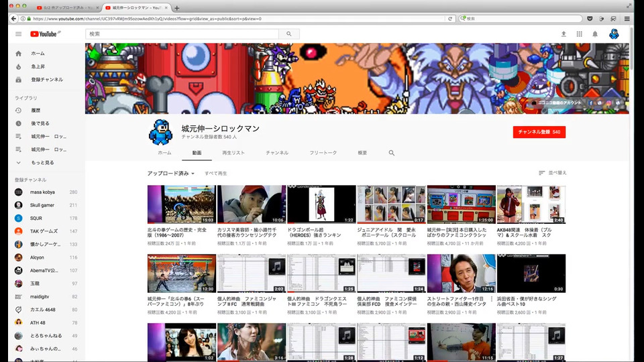The width and height of the screenshot is (644, 362).
Task: Play the 1:22 ドラゴンボール超 thumbnail
Action: click(321, 204)
